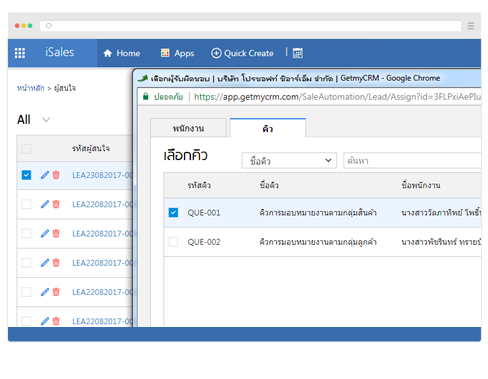Click the ปลอดภัย secure label
488x379 pixels.
(168, 97)
